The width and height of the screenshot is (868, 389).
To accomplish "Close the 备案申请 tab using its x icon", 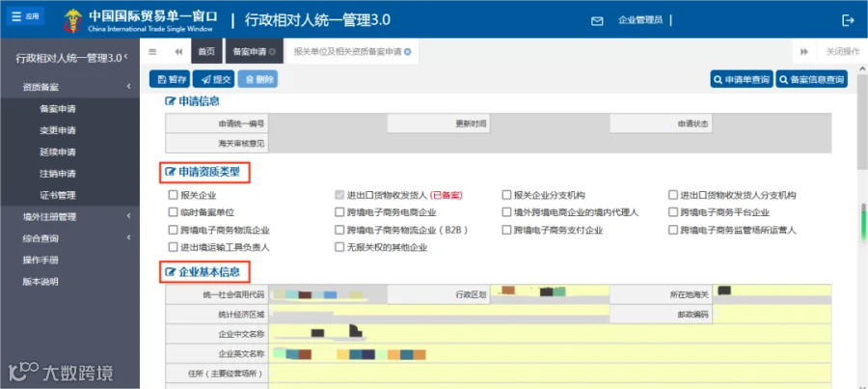I will click(272, 52).
